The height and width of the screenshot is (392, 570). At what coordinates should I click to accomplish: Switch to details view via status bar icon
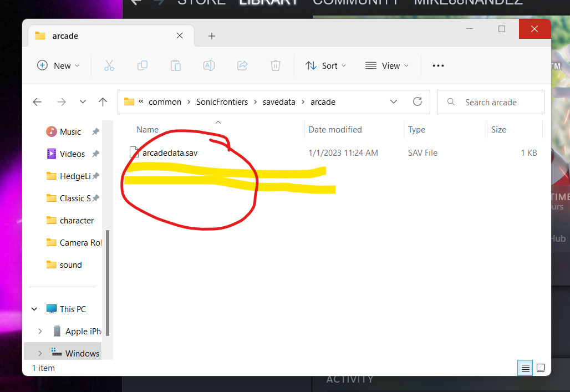point(525,368)
